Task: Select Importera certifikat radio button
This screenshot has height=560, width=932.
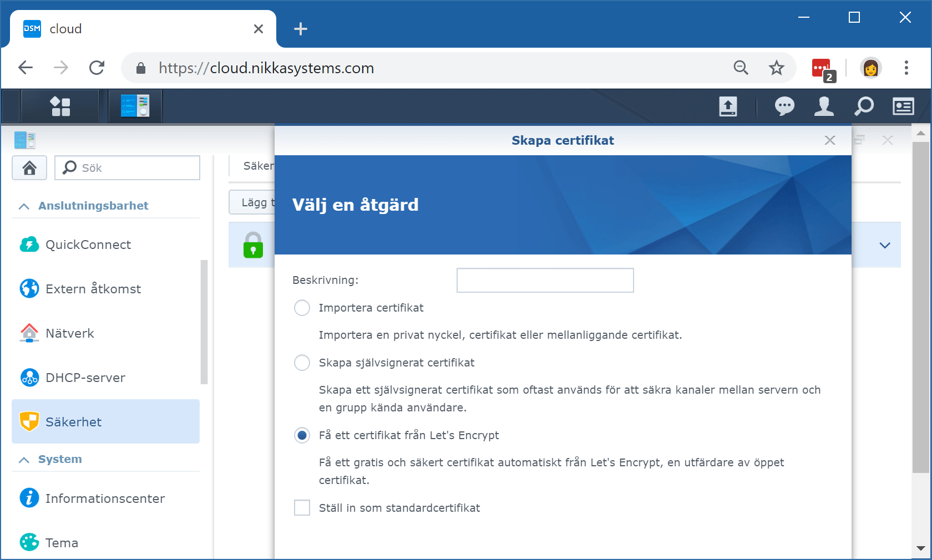Action: coord(302,308)
